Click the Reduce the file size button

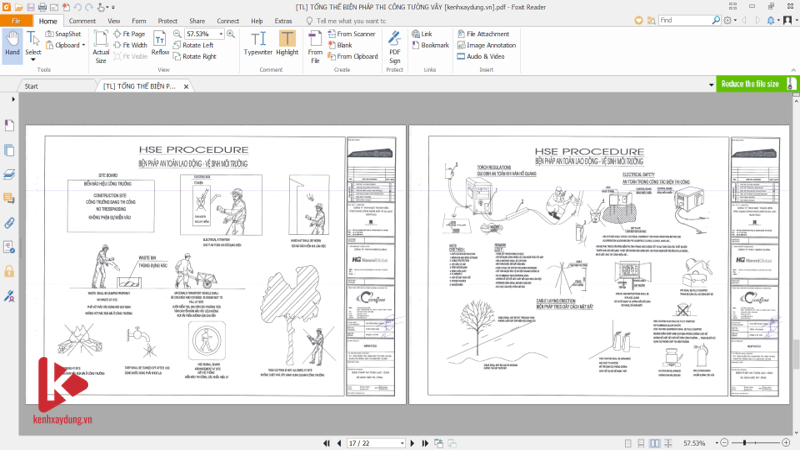749,84
